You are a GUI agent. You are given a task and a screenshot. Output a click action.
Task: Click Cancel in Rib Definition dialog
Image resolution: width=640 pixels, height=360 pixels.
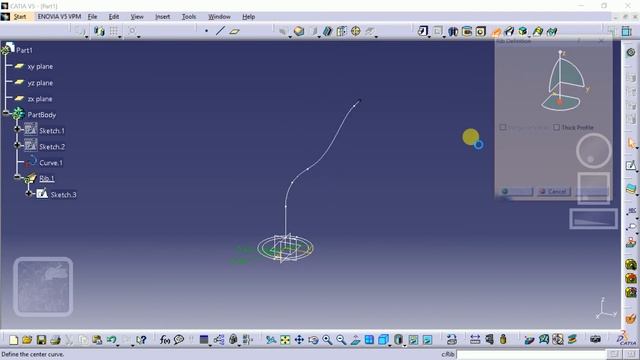coord(553,191)
